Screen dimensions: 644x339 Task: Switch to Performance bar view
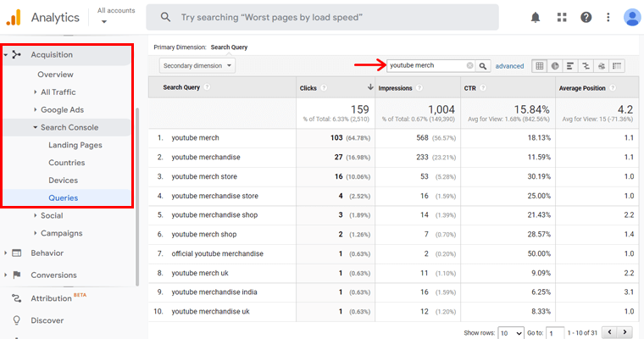[x=570, y=66]
